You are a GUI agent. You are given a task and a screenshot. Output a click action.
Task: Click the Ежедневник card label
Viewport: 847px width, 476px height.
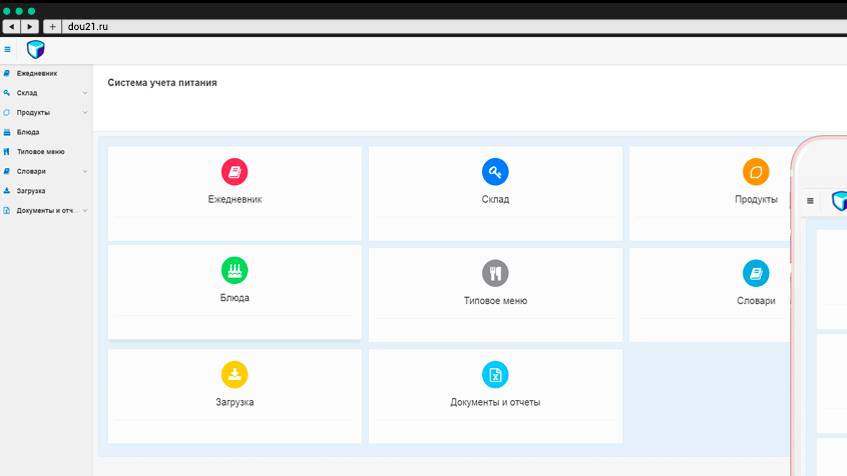pos(234,199)
